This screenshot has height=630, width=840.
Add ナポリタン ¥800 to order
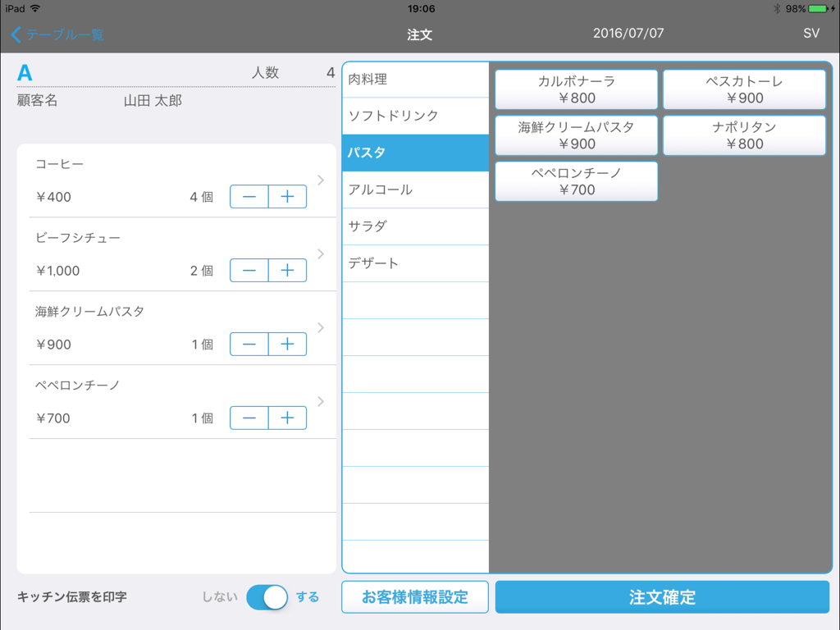(744, 135)
